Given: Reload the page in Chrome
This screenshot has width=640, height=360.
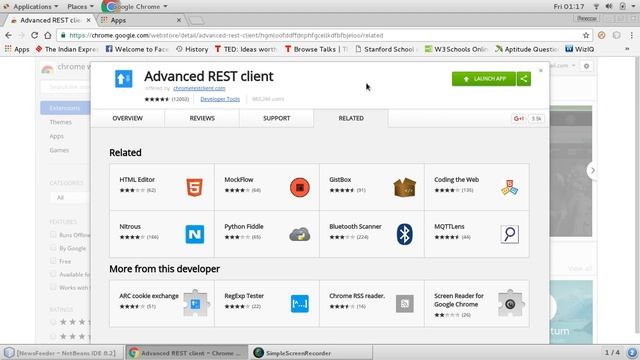Looking at the screenshot, I should [35, 36].
